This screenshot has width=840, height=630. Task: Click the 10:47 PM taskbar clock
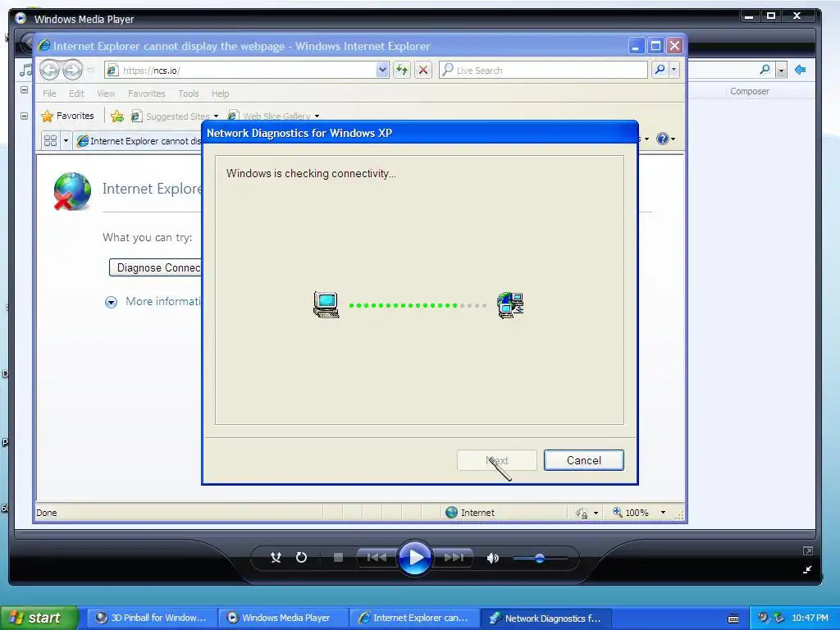[810, 618]
